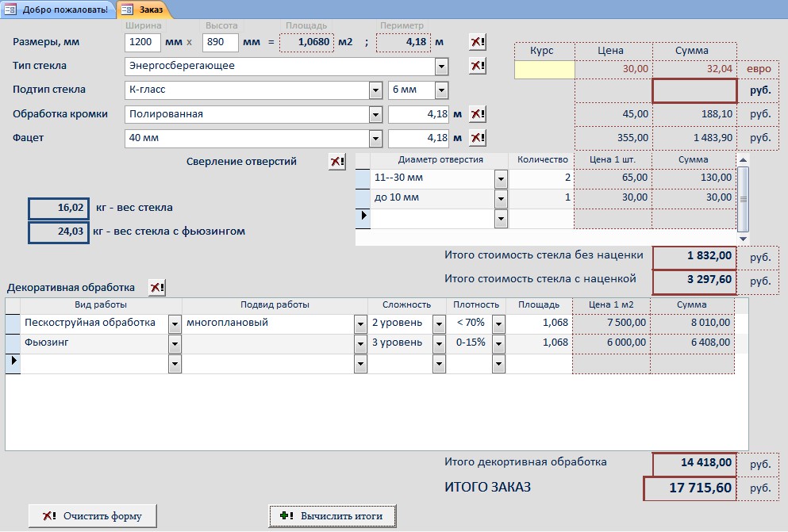
Task: Click the yellow Курс input field
Action: tap(544, 70)
